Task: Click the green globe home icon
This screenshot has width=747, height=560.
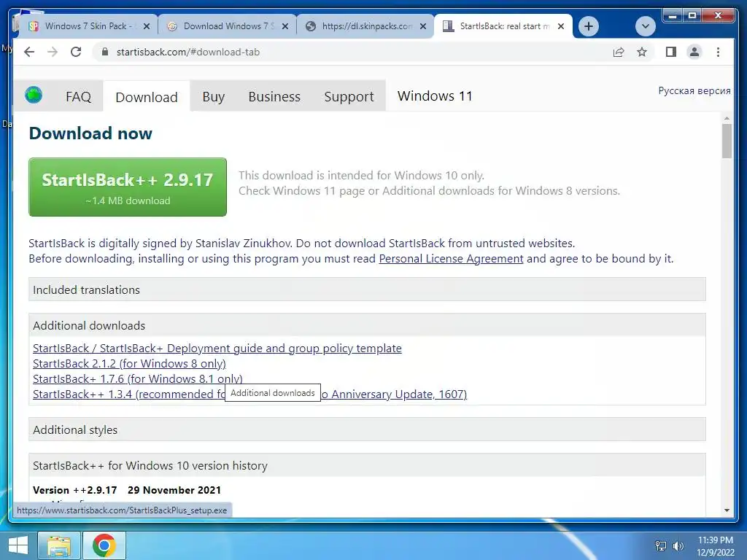Action: tap(34, 95)
